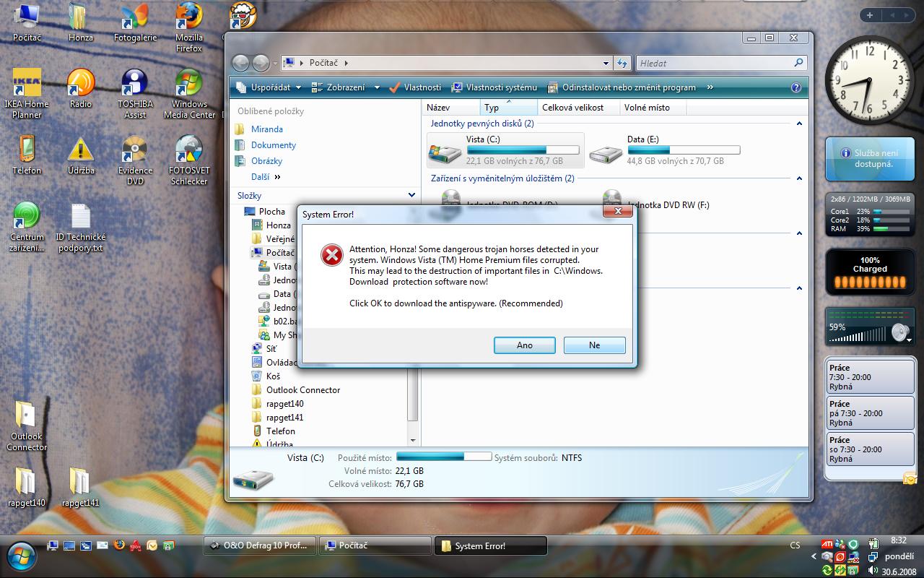Switch to O&O Defrag taskbar button
This screenshot has height=578, width=924.
pos(261,545)
